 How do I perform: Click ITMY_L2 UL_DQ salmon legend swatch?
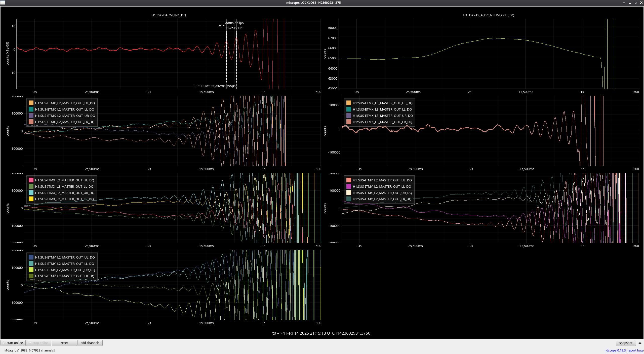click(x=349, y=180)
